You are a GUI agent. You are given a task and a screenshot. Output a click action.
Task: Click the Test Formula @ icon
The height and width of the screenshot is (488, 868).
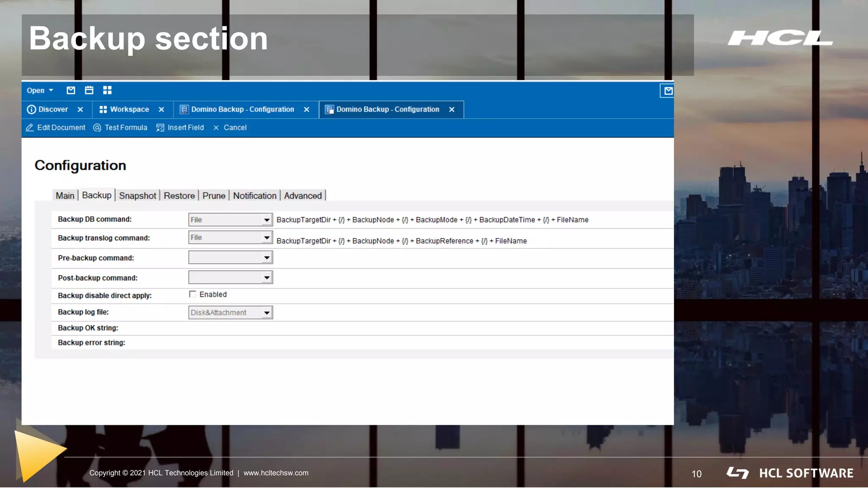97,128
